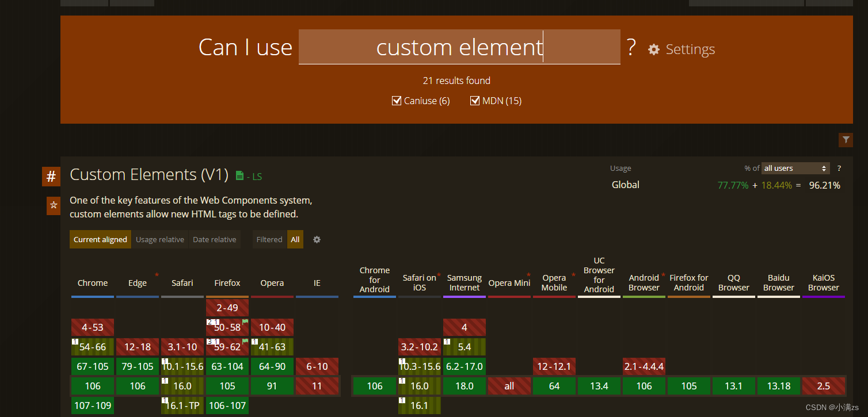The width and height of the screenshot is (868, 417).
Task: Open the filter funnel icon on the right
Action: click(x=846, y=140)
